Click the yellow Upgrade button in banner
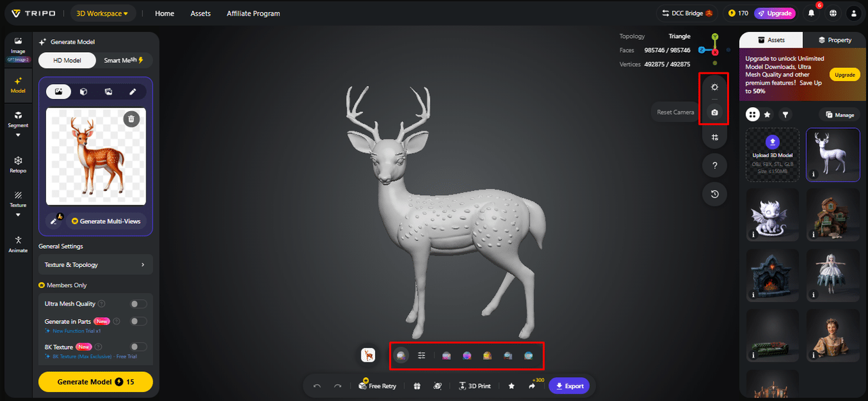Screen dimensions: 868x401 [844, 75]
